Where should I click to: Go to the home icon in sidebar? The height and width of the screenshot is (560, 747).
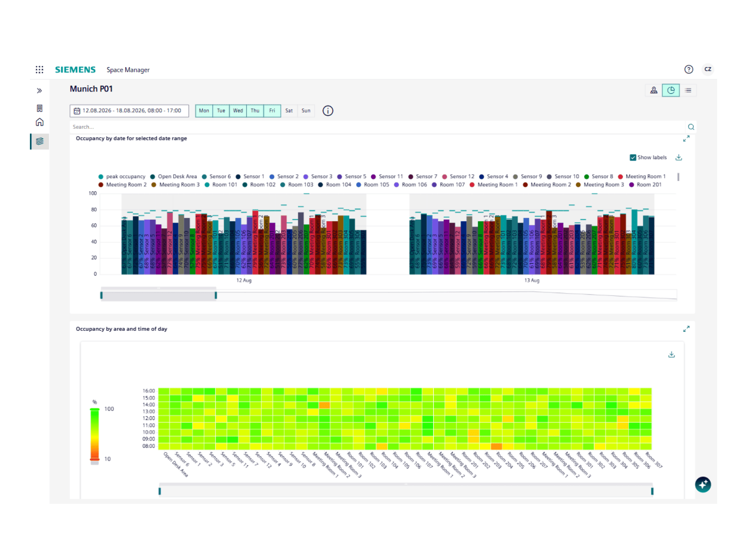tap(40, 122)
